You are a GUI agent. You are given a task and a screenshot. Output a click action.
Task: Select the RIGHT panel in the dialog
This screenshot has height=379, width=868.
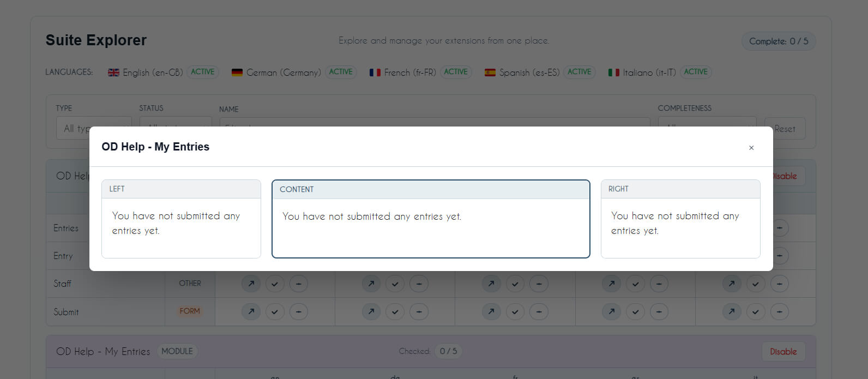coord(680,219)
